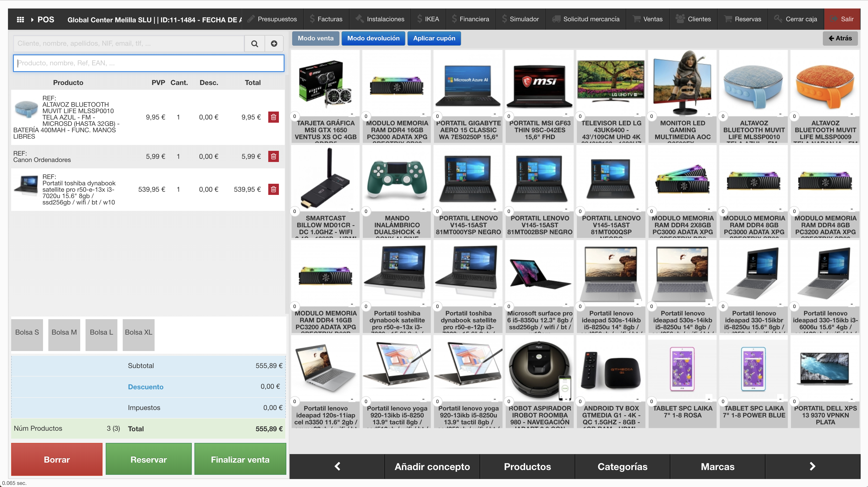
Task: Open Clientes in the top menu
Action: tap(693, 19)
